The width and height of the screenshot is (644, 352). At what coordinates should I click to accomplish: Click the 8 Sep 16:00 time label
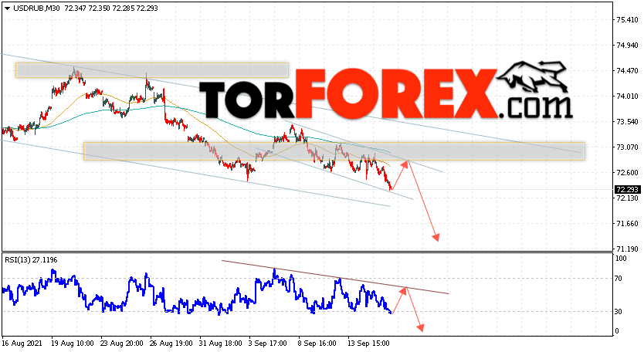coord(317,343)
